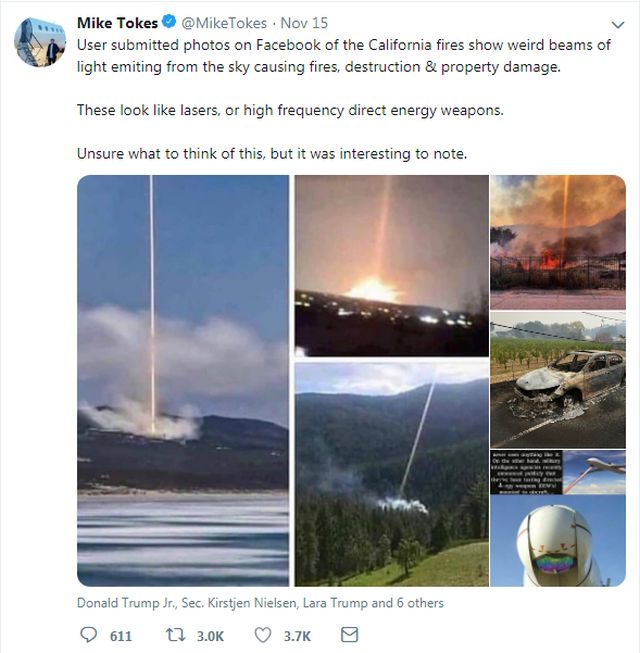Open Mike Tokes display name link
The image size is (640, 653).
(x=117, y=22)
